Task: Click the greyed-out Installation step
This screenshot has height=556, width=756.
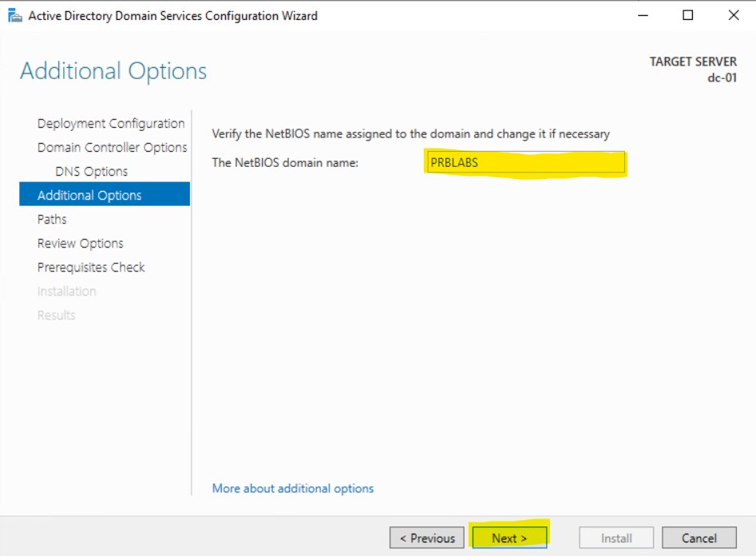Action: click(66, 292)
